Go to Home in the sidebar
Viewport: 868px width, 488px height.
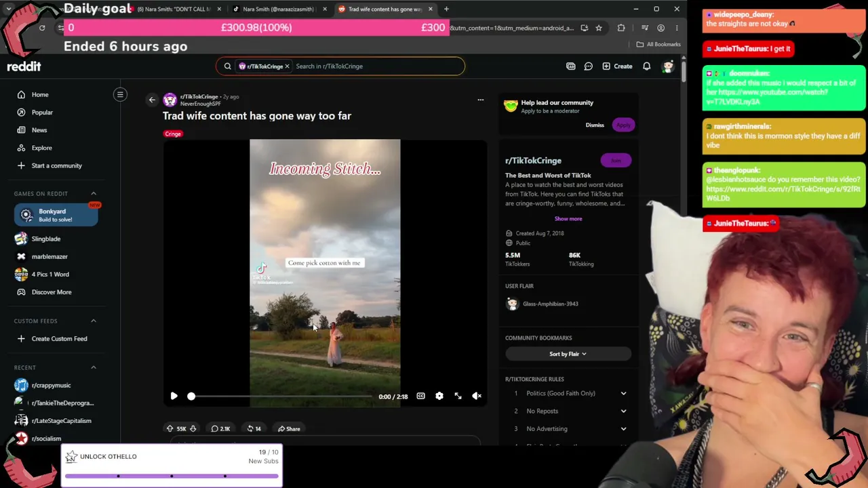pyautogui.click(x=40, y=95)
